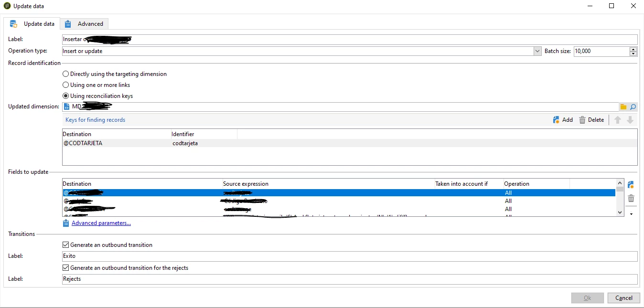The width and height of the screenshot is (644, 308).
Task: Click the Advanced parameters clipboard icon
Action: (66, 223)
